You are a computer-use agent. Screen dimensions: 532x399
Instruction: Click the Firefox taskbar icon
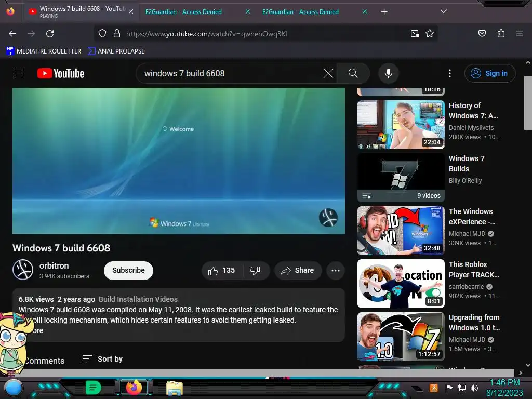[134, 388]
